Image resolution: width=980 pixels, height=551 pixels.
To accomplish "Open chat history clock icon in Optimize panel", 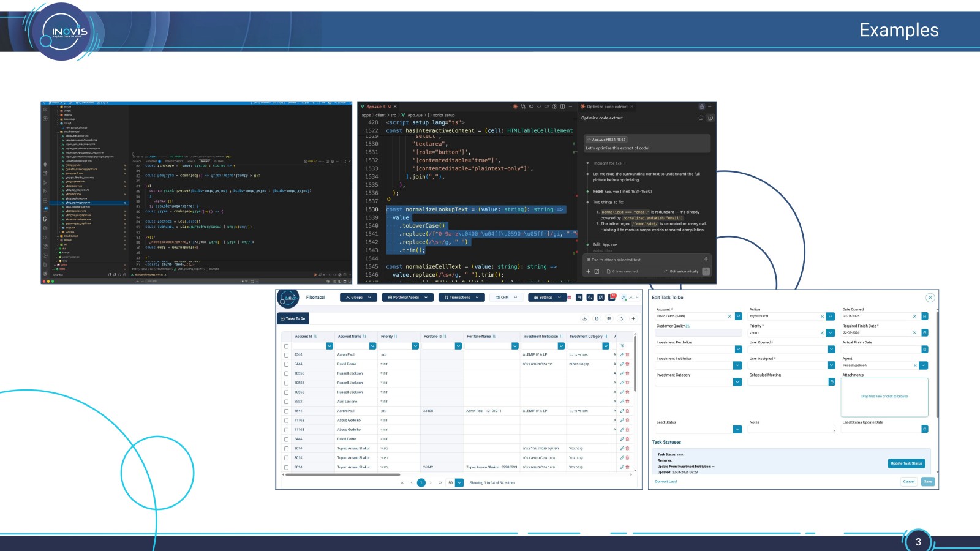I will pos(701,118).
